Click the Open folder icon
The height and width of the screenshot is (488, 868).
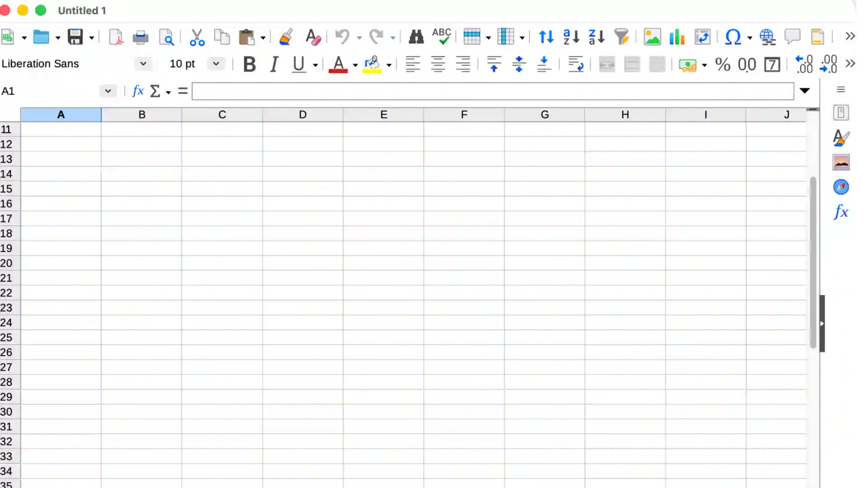coord(41,37)
